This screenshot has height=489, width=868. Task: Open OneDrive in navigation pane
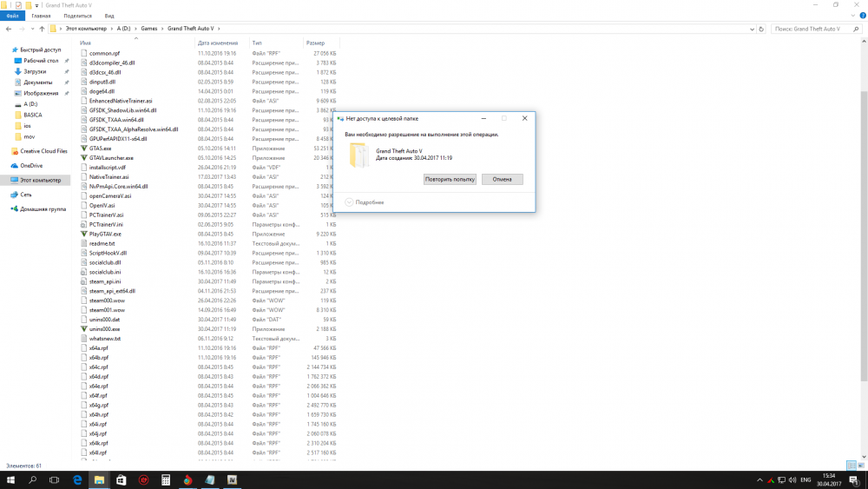[31, 165]
